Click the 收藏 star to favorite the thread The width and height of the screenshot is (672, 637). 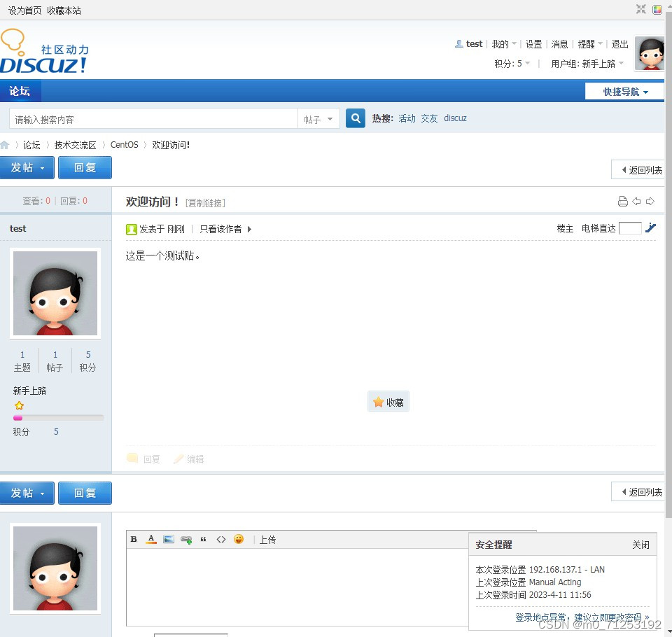tap(388, 401)
